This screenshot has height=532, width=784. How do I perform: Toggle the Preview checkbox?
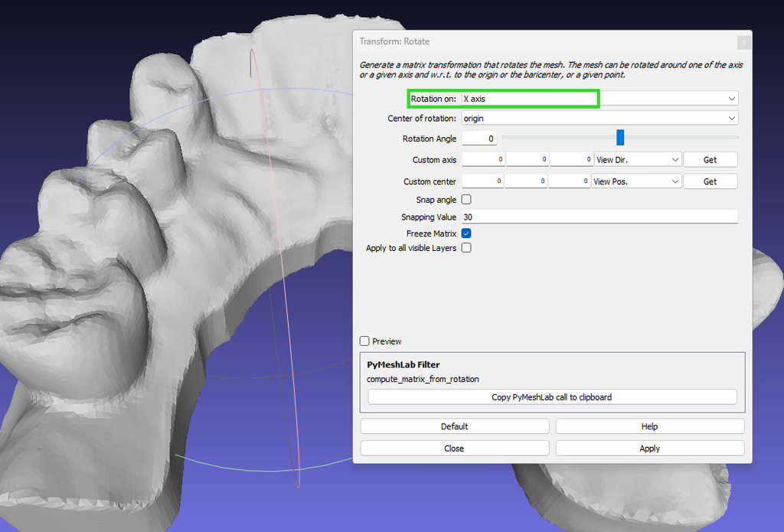pos(364,341)
